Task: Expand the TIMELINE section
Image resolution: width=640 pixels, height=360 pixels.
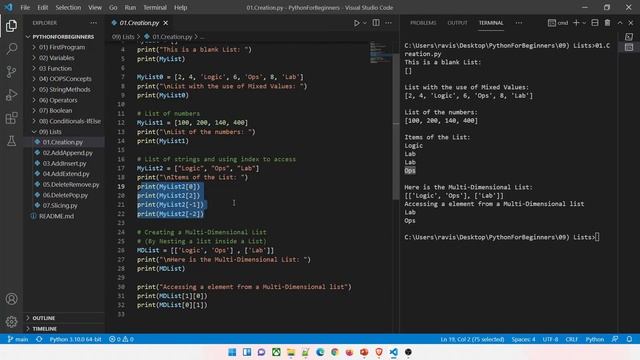Action: point(44,329)
